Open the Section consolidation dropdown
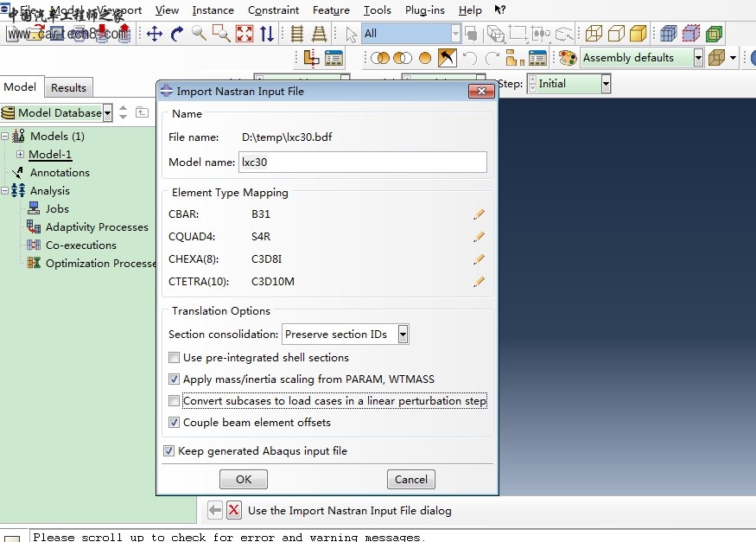The height and width of the screenshot is (542, 756). click(403, 335)
